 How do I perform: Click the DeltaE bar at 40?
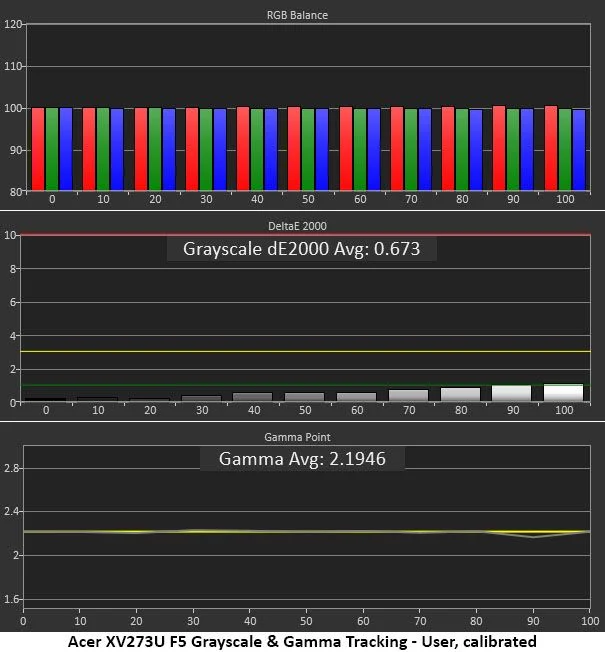click(x=252, y=397)
